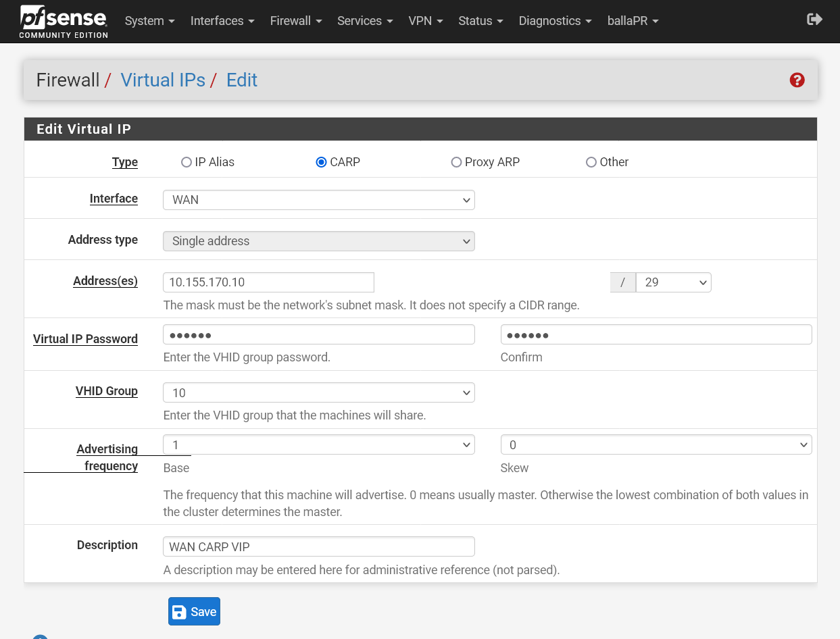Click the pfSense Community Edition logo
Viewport: 840px width, 639px height.
click(x=64, y=21)
